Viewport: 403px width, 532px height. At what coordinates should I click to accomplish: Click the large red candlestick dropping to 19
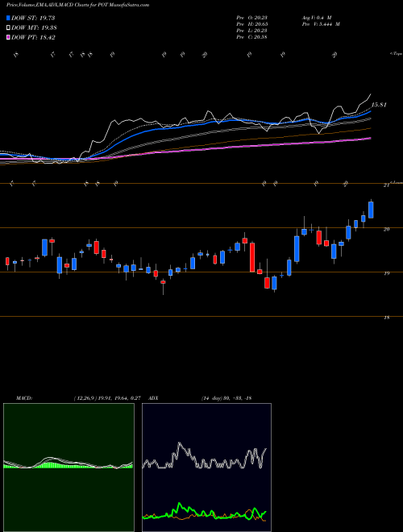coord(252,257)
